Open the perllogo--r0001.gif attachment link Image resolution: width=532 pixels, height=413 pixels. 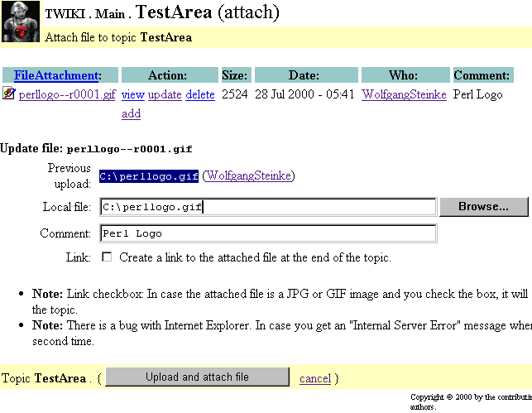pyautogui.click(x=67, y=94)
